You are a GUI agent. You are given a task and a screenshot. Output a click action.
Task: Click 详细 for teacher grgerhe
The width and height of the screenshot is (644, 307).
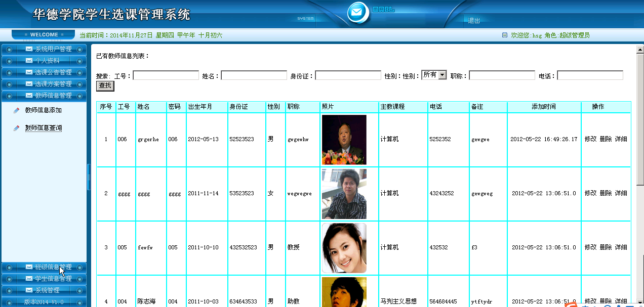pyautogui.click(x=621, y=139)
